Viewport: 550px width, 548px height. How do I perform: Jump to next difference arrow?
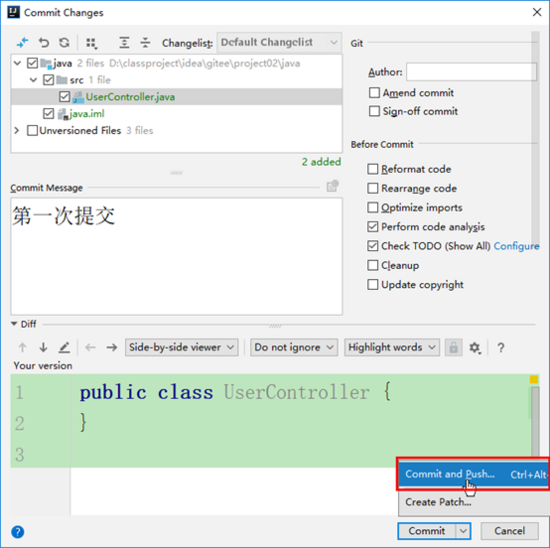click(43, 347)
